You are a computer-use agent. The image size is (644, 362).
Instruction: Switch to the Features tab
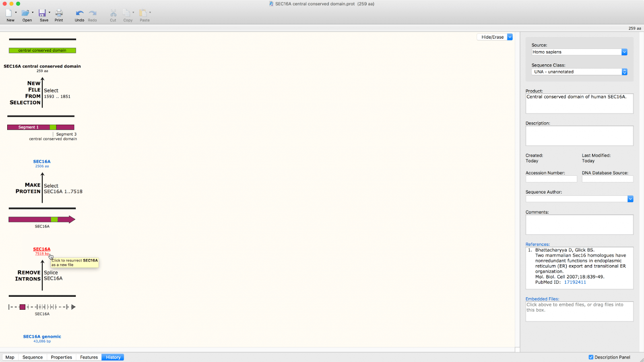pos(89,357)
